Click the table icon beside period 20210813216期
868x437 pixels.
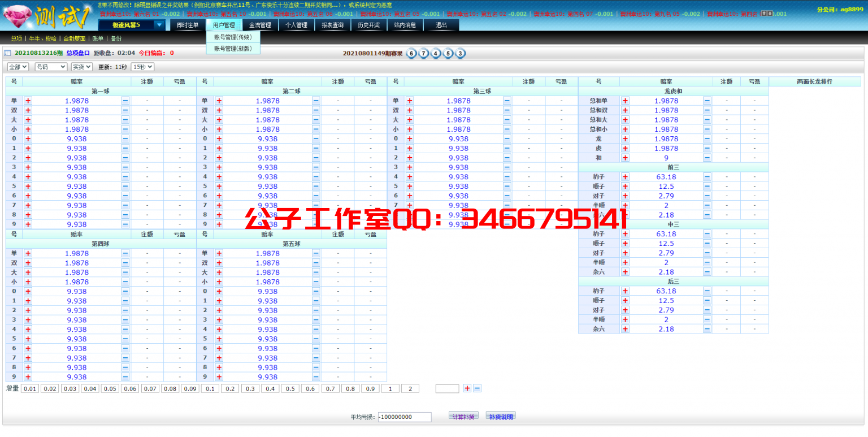tap(7, 53)
